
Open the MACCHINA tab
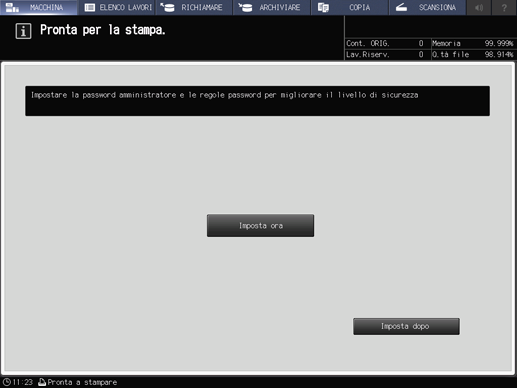pyautogui.click(x=39, y=7)
